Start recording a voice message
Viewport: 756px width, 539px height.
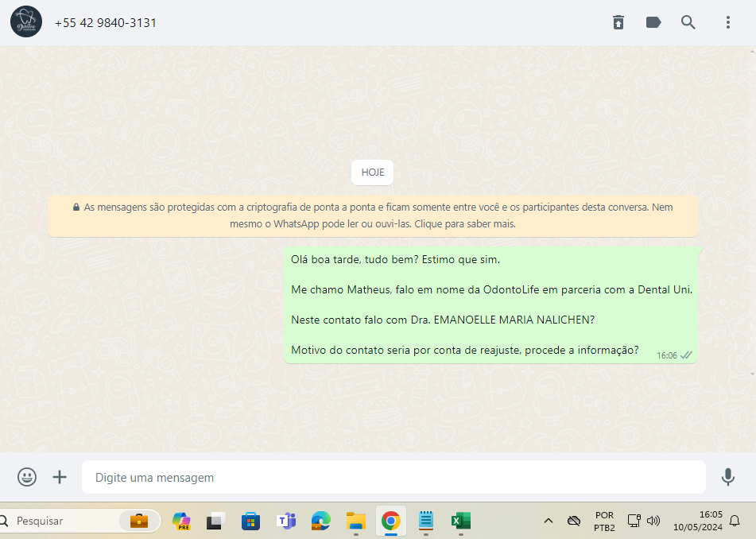coord(727,477)
